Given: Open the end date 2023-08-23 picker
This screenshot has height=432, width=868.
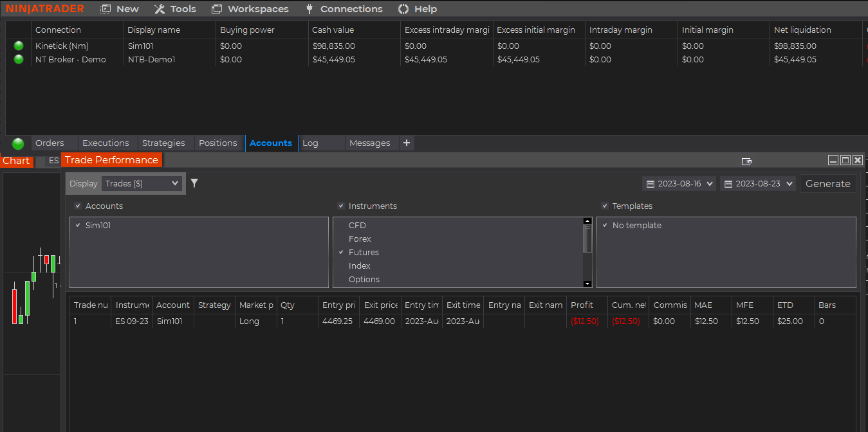Looking at the screenshot, I should click(758, 184).
